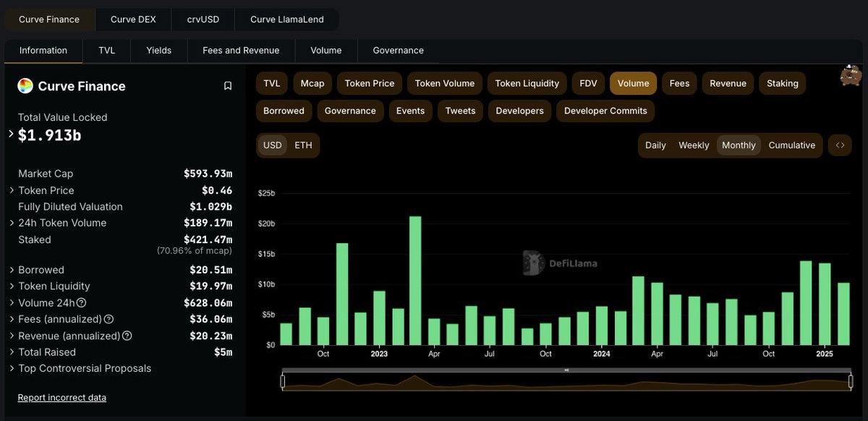Click the left handle of range slider
868x421 pixels.
pos(283,381)
